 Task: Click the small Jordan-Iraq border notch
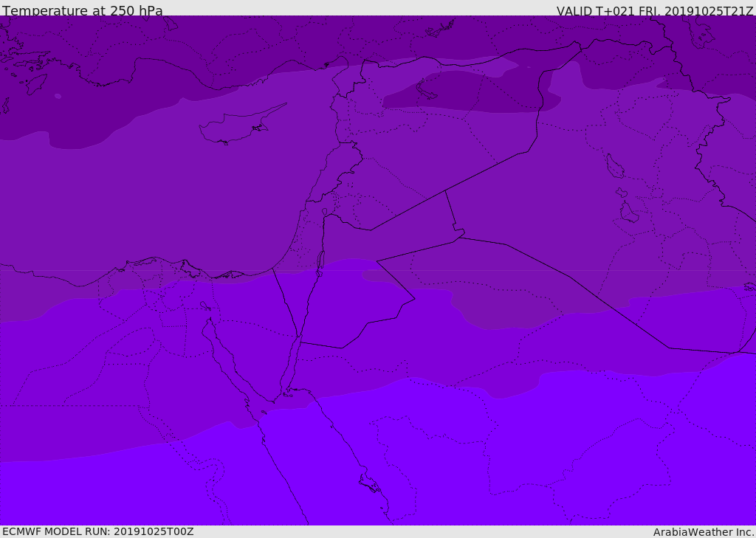point(458,232)
